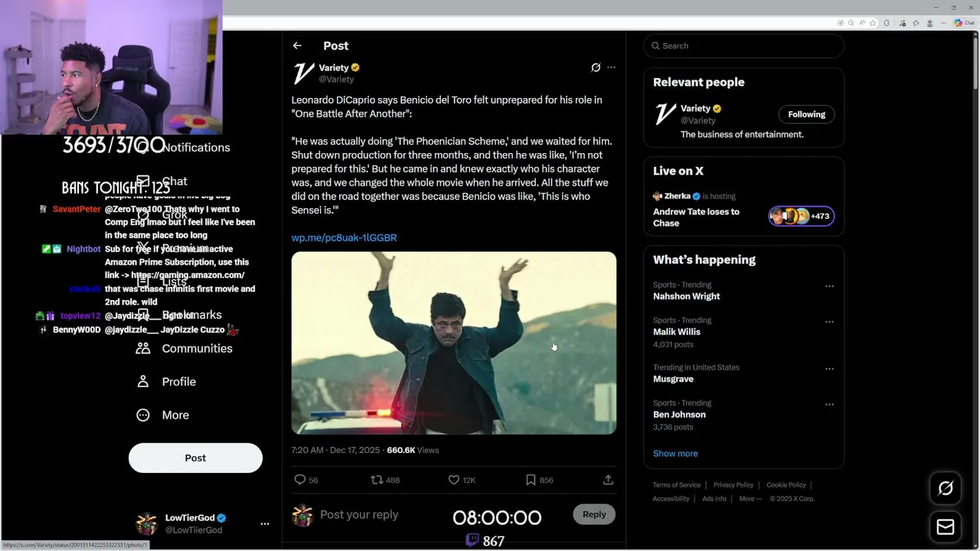Open Cookie Policy link
The height and width of the screenshot is (551, 980).
[786, 485]
